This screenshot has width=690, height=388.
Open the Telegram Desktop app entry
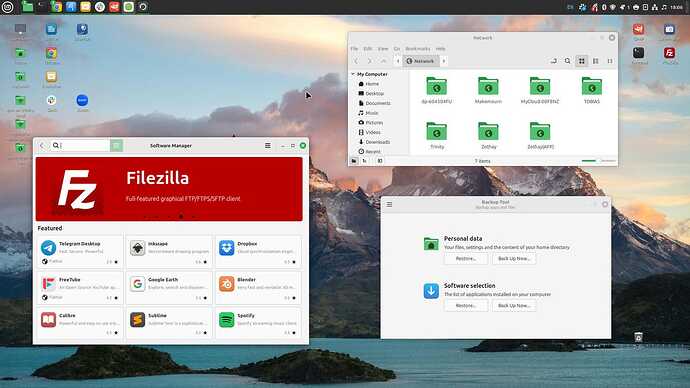click(x=80, y=252)
